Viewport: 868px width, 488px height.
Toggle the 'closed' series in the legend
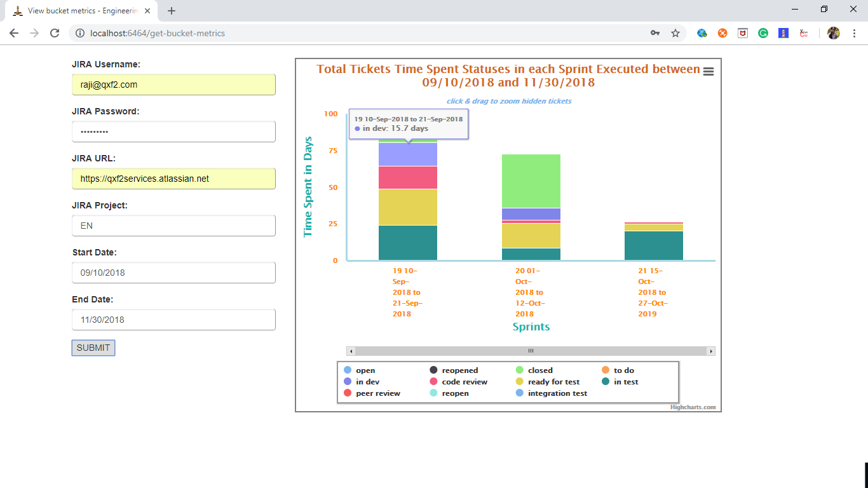(539, 370)
